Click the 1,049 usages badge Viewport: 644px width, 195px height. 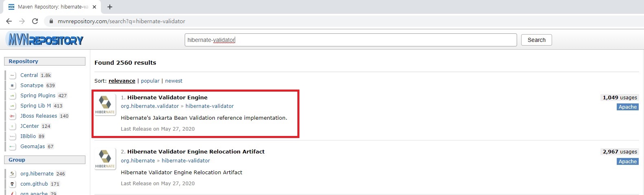coord(620,98)
